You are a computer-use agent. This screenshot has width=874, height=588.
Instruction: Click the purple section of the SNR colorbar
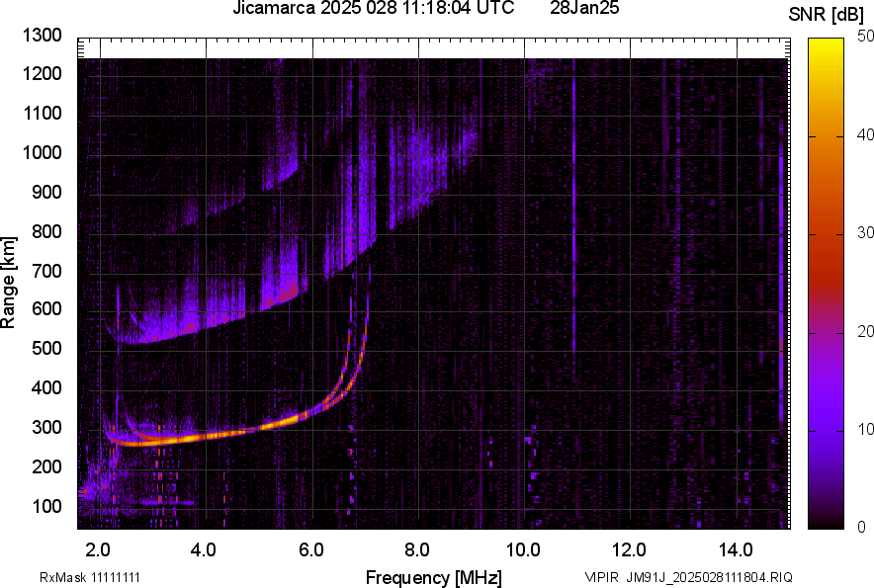[x=823, y=415]
